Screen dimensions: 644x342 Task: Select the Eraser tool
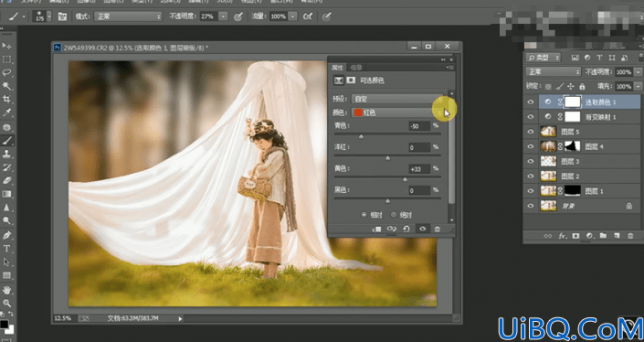6,180
